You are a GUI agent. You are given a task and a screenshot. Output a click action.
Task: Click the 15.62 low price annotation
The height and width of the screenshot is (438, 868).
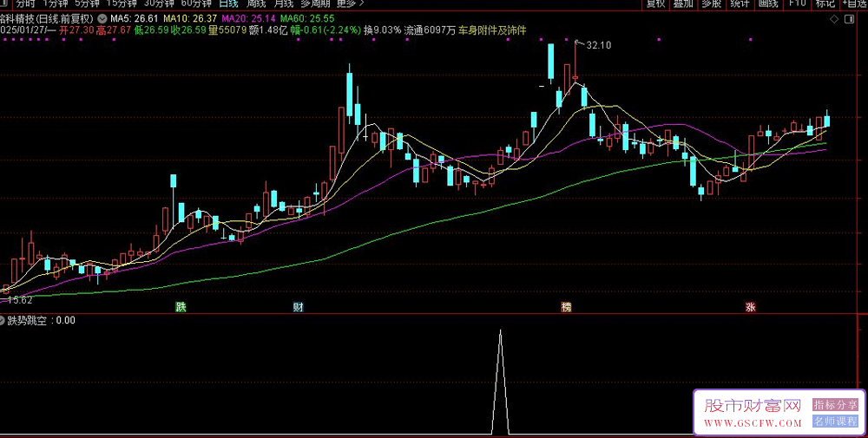coord(19,300)
